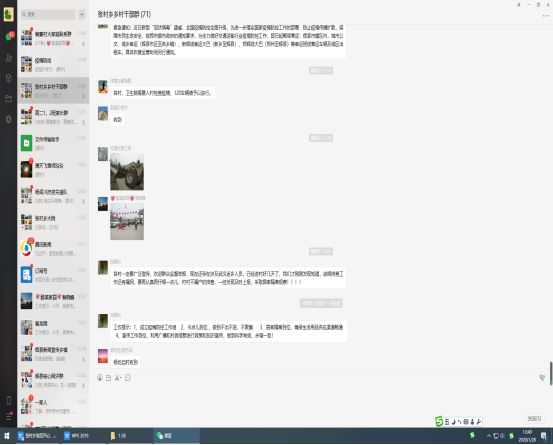Click the pin-to-top icon in the title bar
Image resolution: width=553 pixels, height=445 pixels.
519,5
